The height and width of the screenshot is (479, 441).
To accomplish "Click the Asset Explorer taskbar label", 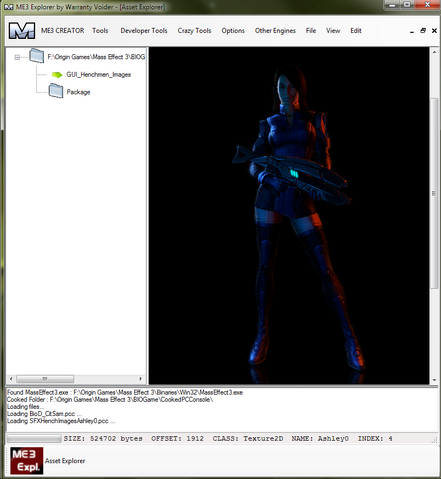I will point(65,461).
